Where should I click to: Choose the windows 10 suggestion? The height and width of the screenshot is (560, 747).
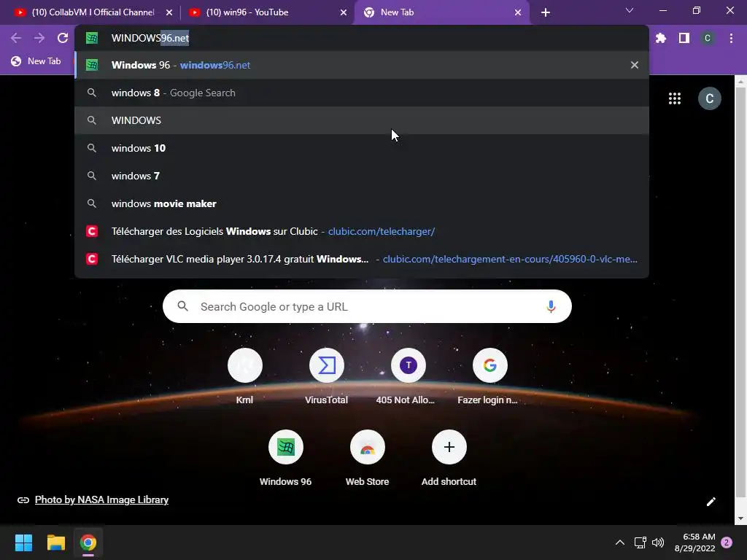click(x=362, y=148)
